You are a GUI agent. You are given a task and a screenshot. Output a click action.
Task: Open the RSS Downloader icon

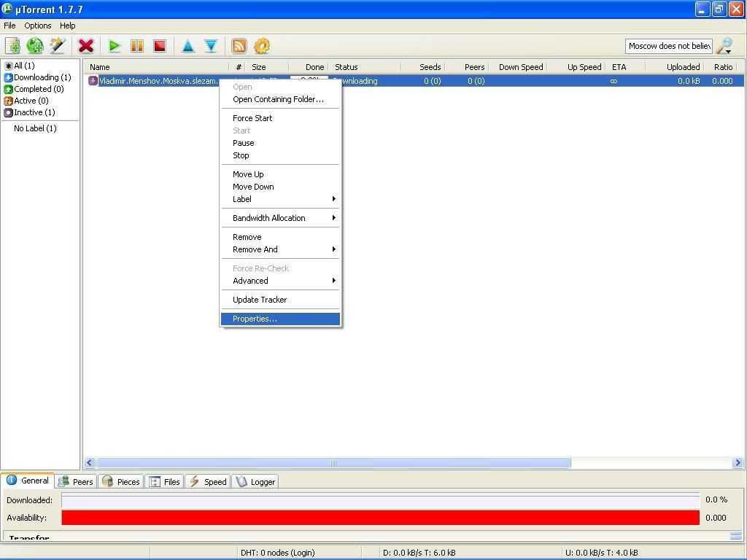(239, 46)
